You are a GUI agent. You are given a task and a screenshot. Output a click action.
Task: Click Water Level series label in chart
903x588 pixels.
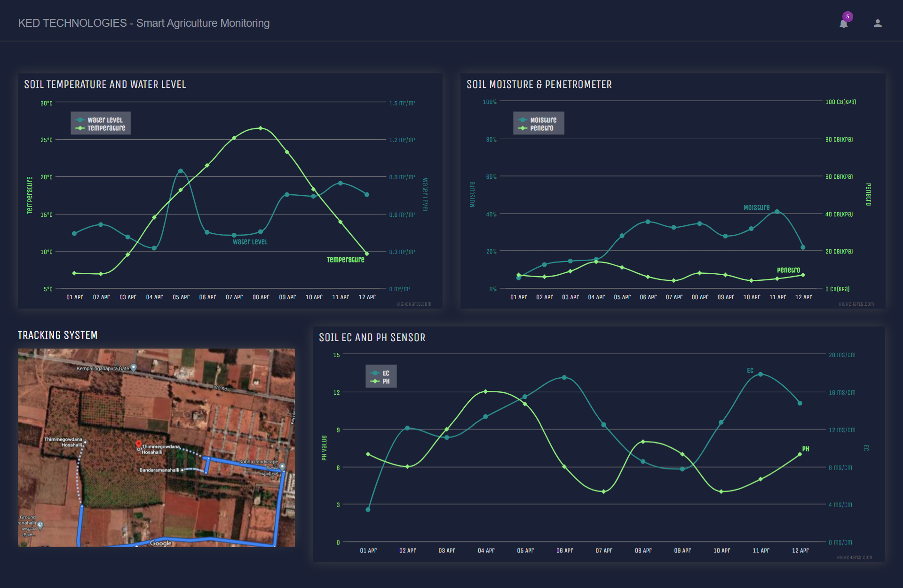tap(250, 242)
